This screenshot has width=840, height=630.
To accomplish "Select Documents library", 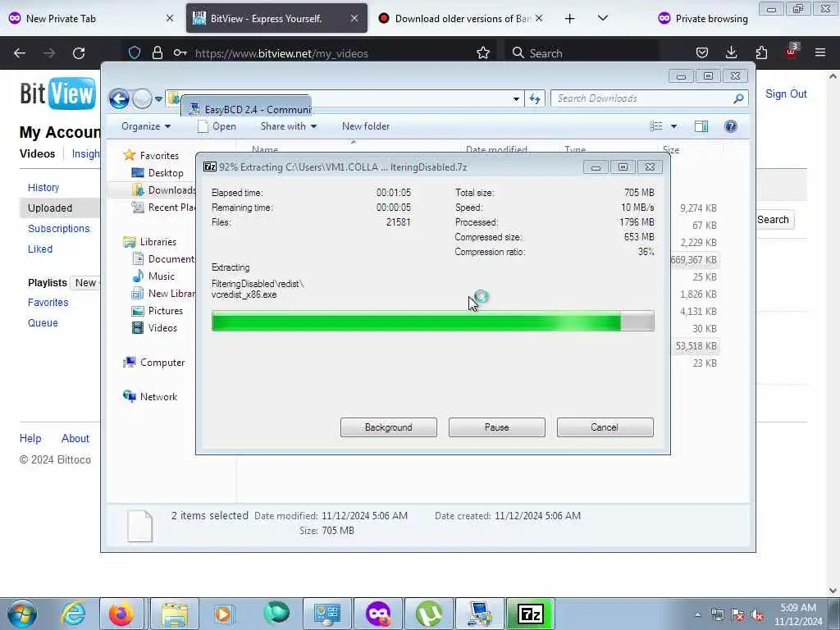I will tap(164, 258).
